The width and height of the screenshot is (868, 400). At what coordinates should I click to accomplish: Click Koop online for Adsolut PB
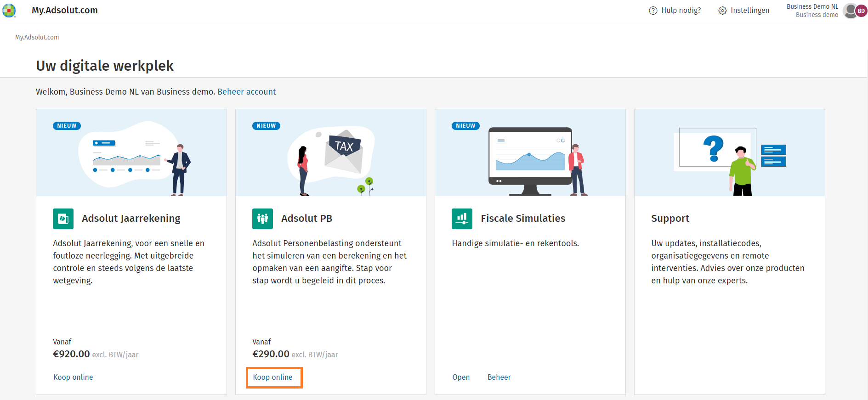tap(273, 377)
